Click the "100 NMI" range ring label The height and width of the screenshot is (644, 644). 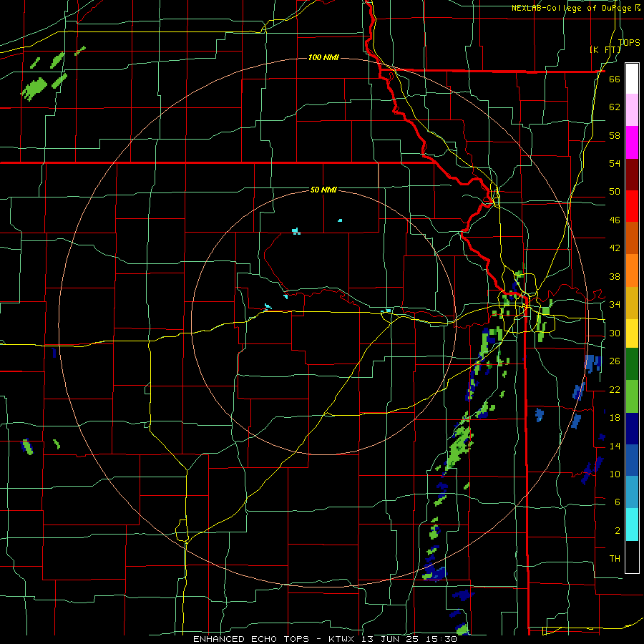tap(323, 57)
